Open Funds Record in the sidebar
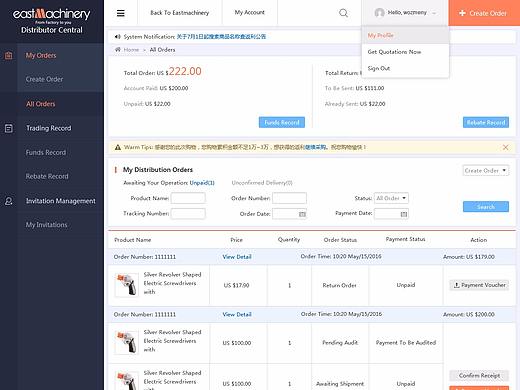 46,152
